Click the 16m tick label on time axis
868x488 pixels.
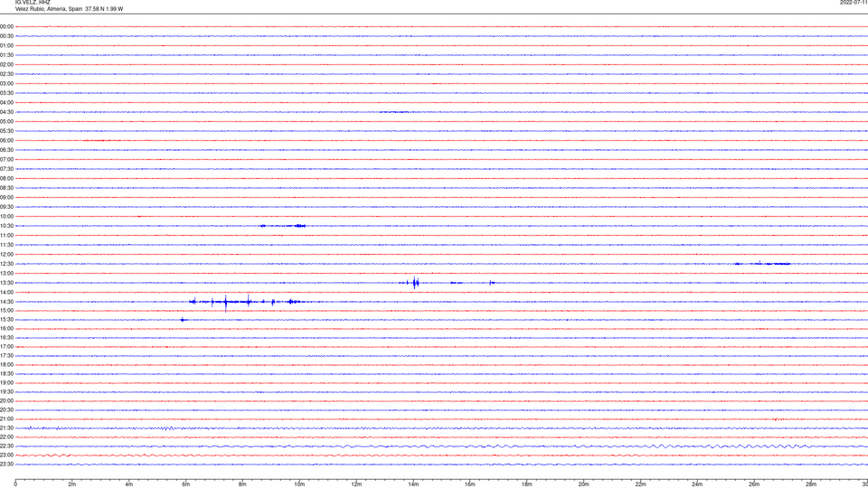[470, 484]
